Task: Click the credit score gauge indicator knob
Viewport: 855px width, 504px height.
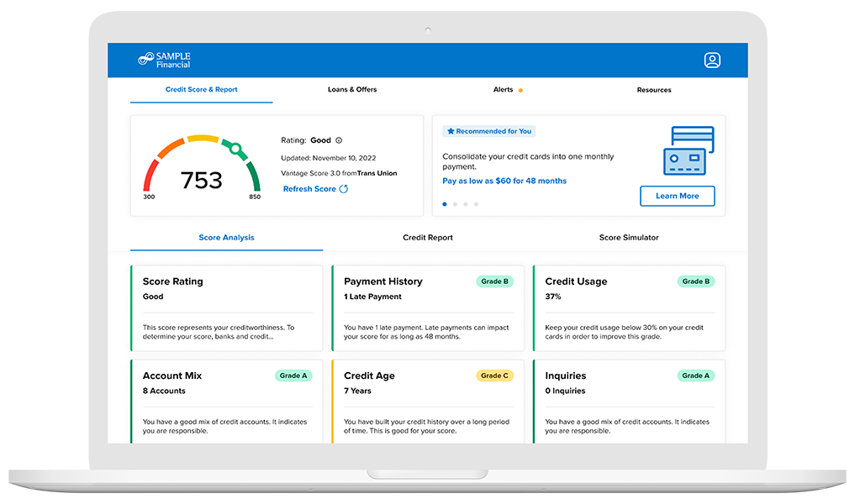Action: (x=236, y=150)
